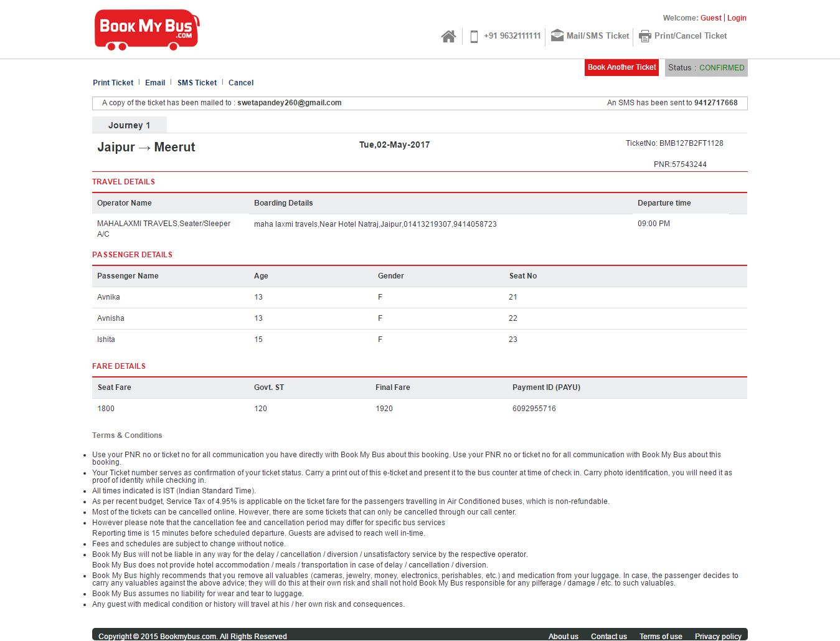Click the Guest welcome link

point(710,18)
